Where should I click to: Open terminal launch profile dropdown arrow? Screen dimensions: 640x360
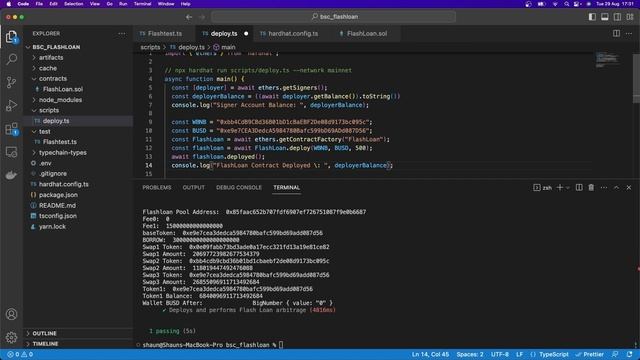pos(568,188)
